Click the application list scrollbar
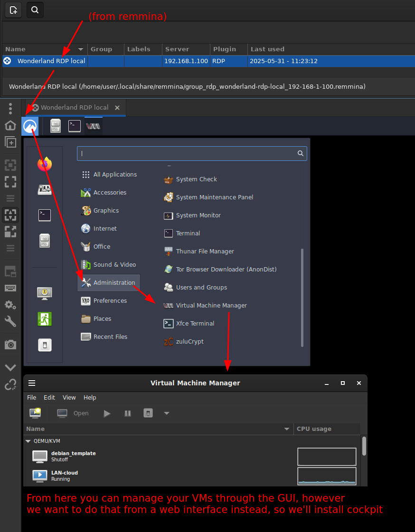 click(302, 298)
